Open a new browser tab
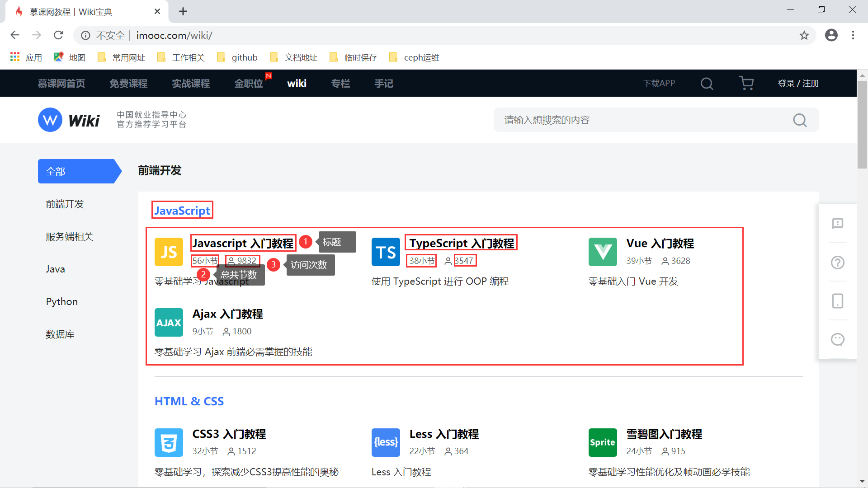This screenshot has width=868, height=488. click(x=183, y=11)
